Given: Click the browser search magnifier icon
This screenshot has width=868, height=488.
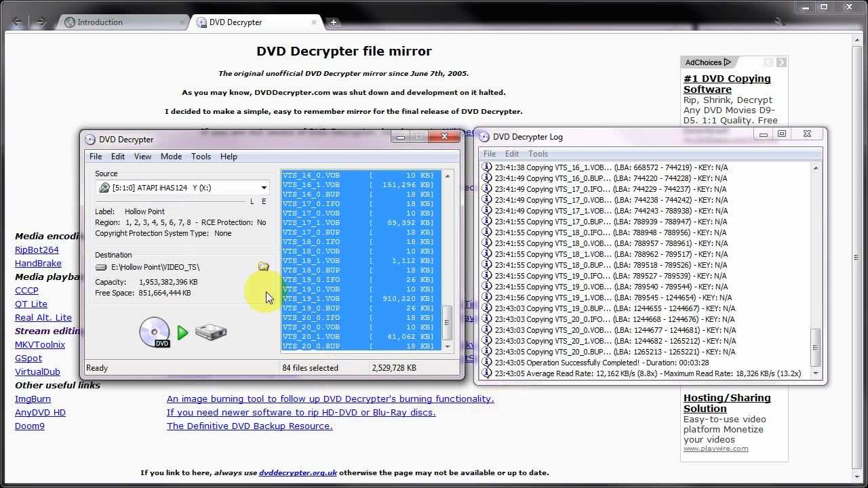Looking at the screenshot, I should click(781, 22).
